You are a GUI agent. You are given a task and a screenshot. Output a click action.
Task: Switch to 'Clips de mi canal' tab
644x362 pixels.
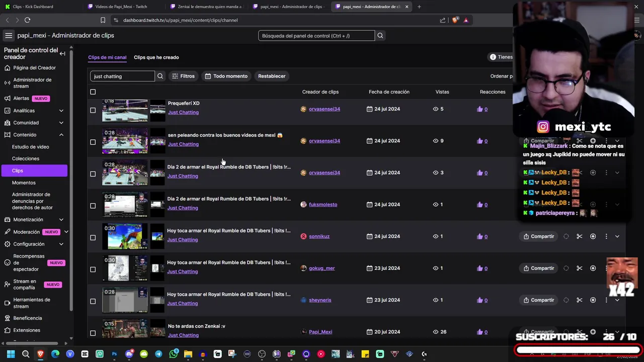(x=107, y=57)
